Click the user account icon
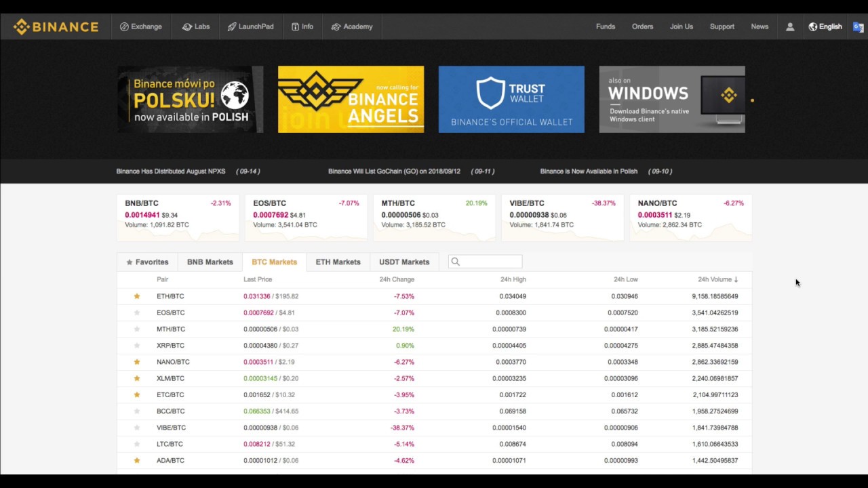Image resolution: width=868 pixels, height=488 pixels. coord(790,27)
